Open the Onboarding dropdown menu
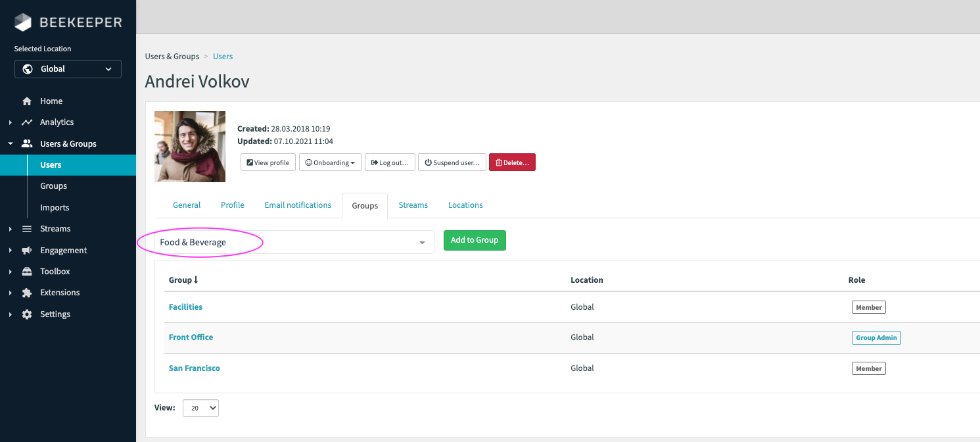The height and width of the screenshot is (442, 980). click(x=330, y=162)
